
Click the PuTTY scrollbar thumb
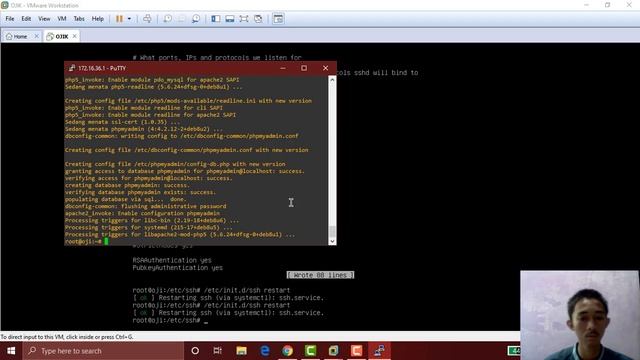332,231
